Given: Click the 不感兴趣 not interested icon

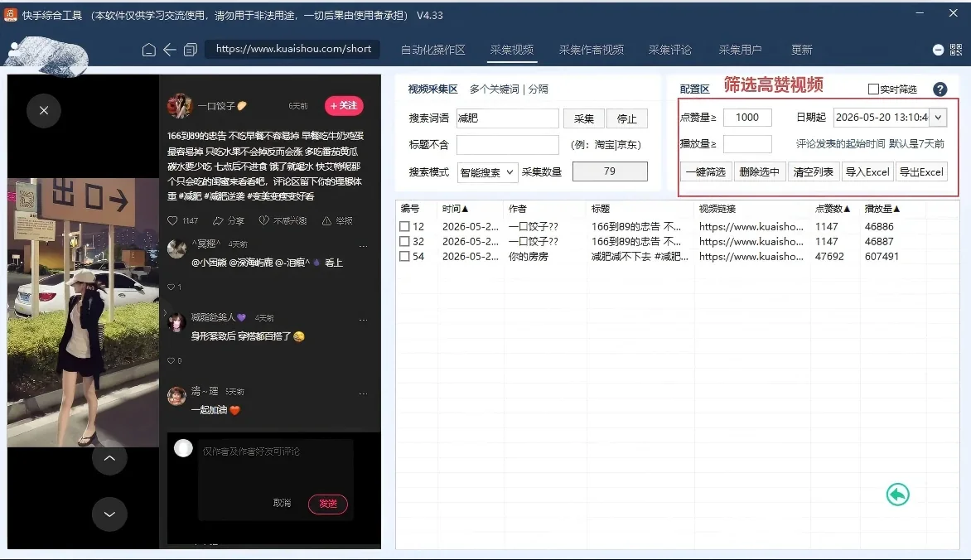Looking at the screenshot, I should point(263,220).
